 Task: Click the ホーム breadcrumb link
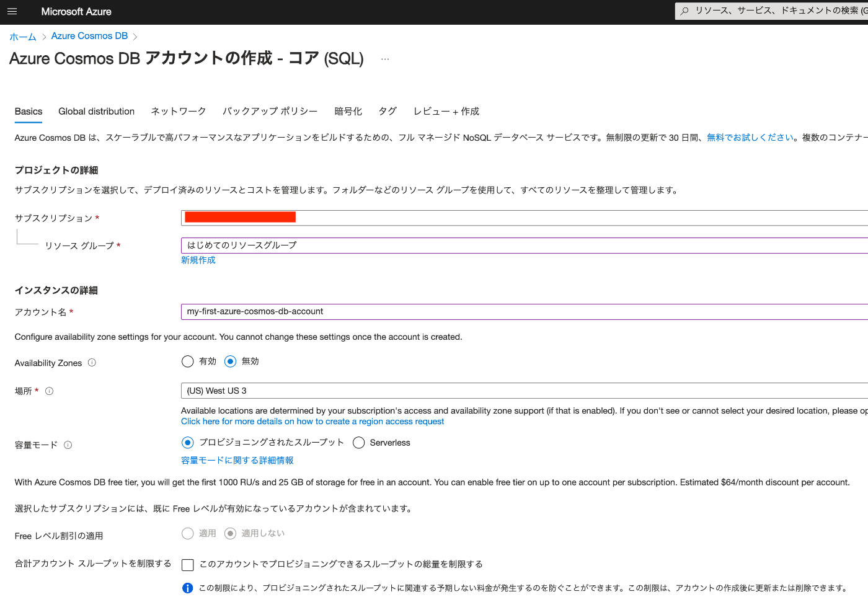[x=23, y=37]
